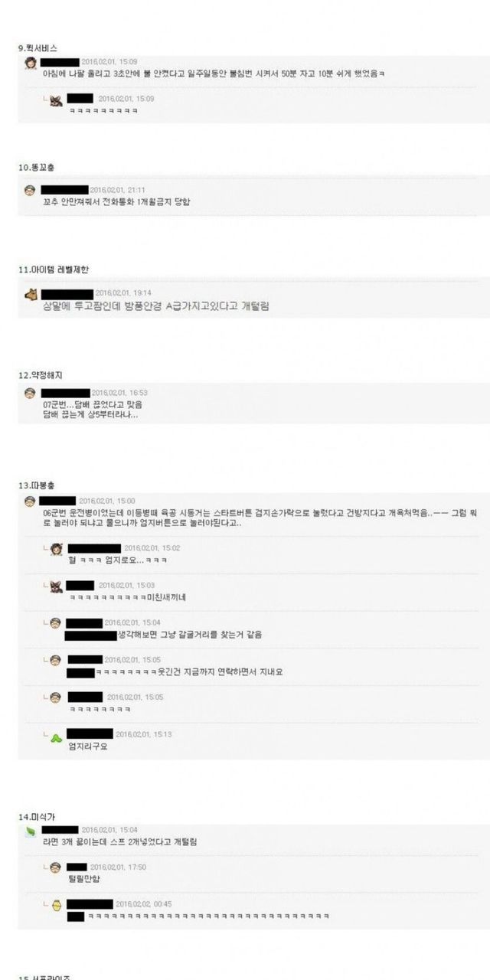Click the avatar on comment 10 (똥꼬충)

click(x=30, y=190)
